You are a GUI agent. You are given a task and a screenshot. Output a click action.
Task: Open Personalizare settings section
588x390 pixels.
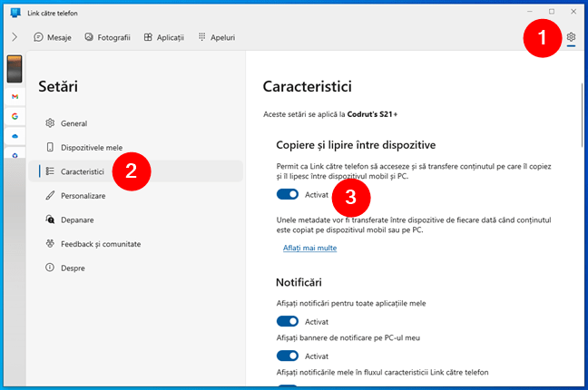tap(136, 196)
